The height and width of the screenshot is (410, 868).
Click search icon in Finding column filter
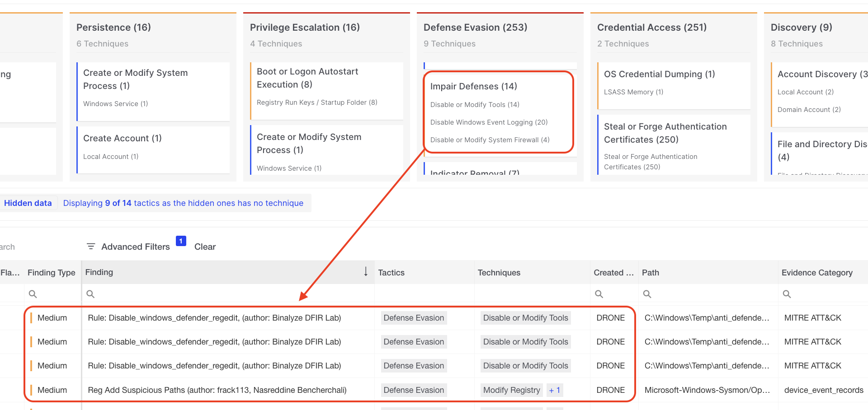point(90,294)
